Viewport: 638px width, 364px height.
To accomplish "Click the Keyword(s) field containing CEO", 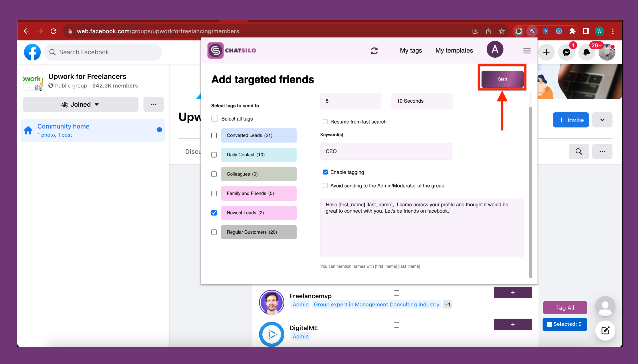I will point(386,151).
